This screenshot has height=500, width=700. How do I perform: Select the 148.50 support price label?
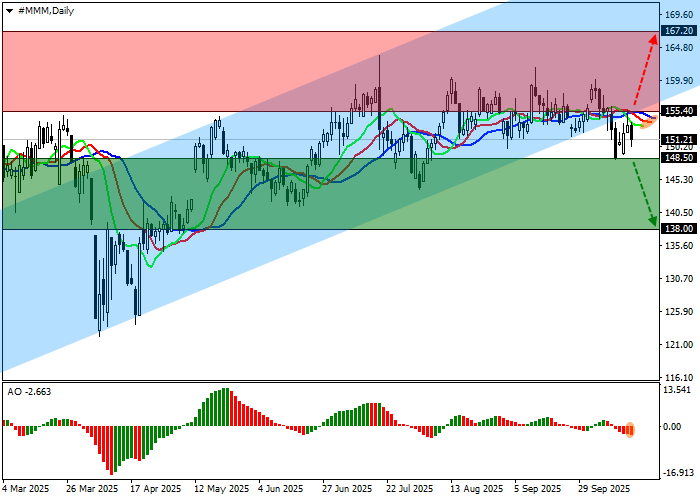[679, 158]
